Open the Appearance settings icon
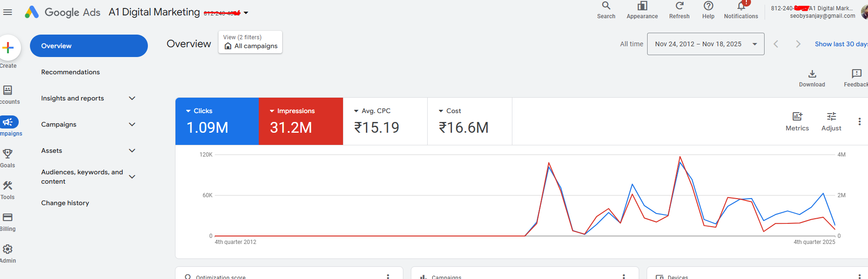Viewport: 868px width, 279px height. coord(642,6)
